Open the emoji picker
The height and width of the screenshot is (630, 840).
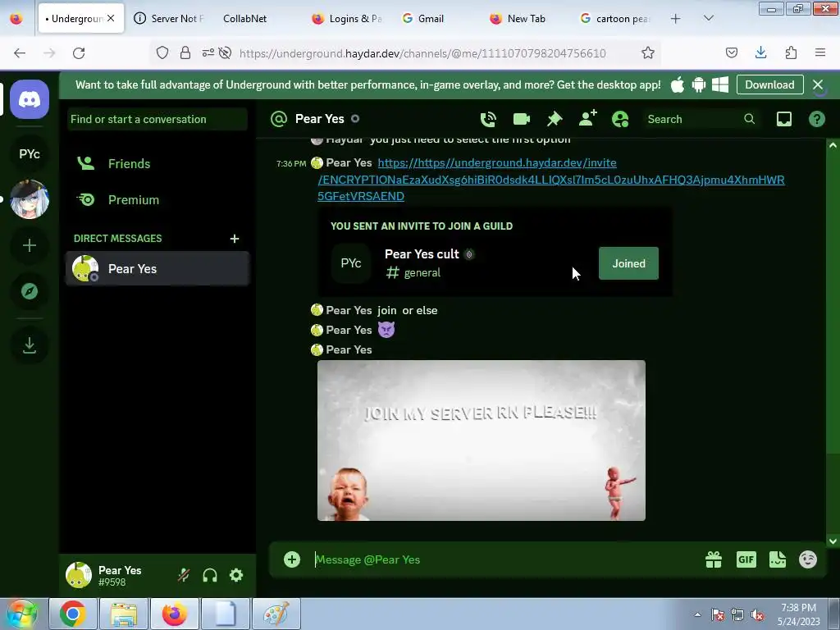(x=808, y=559)
